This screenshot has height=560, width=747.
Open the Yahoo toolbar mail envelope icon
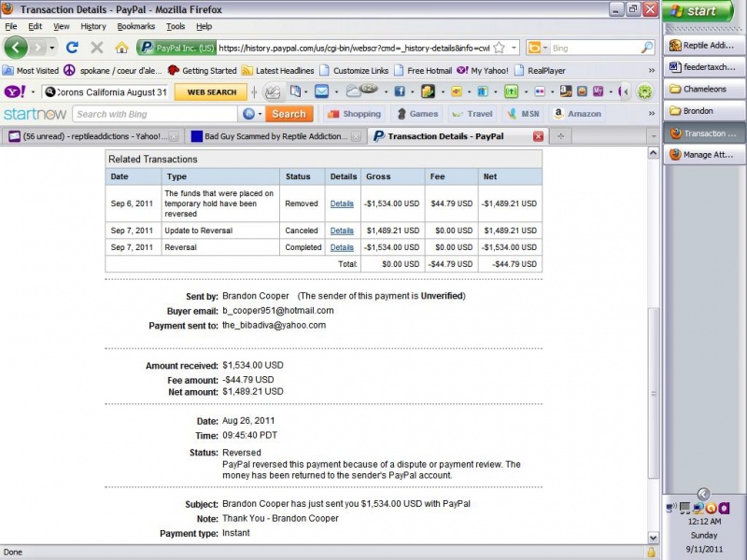point(321,91)
